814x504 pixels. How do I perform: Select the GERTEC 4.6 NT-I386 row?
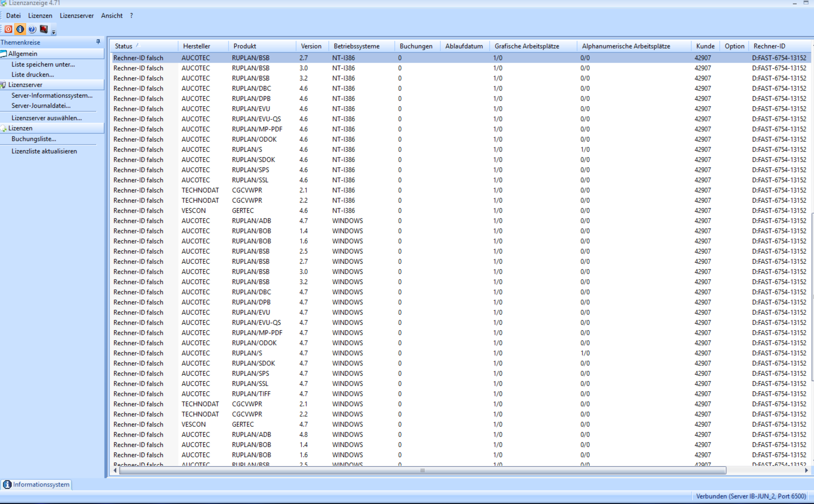coord(243,210)
